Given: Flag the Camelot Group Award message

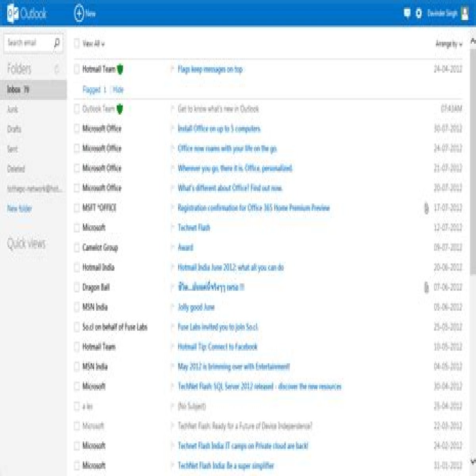Looking at the screenshot, I should 172,248.
